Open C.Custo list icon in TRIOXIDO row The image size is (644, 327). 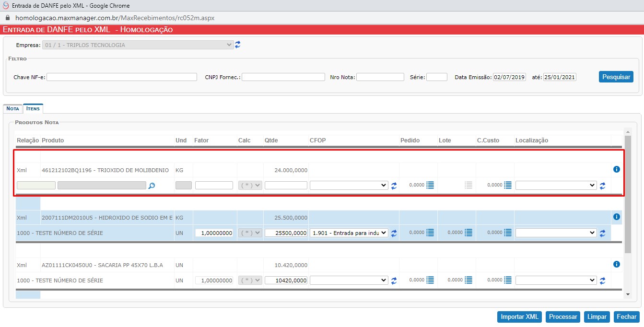[x=508, y=185]
